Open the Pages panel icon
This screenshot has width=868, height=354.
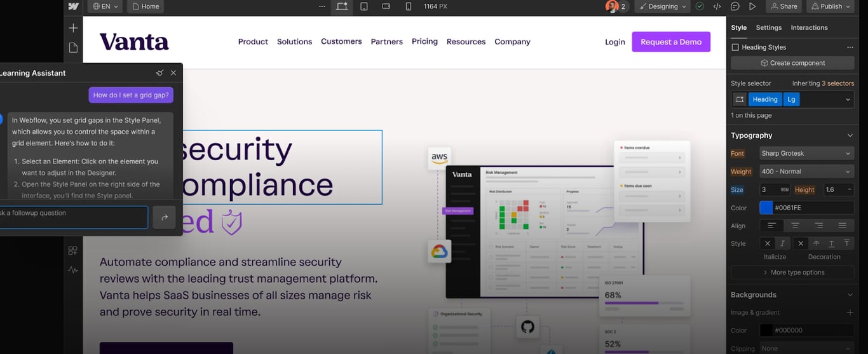(x=73, y=48)
